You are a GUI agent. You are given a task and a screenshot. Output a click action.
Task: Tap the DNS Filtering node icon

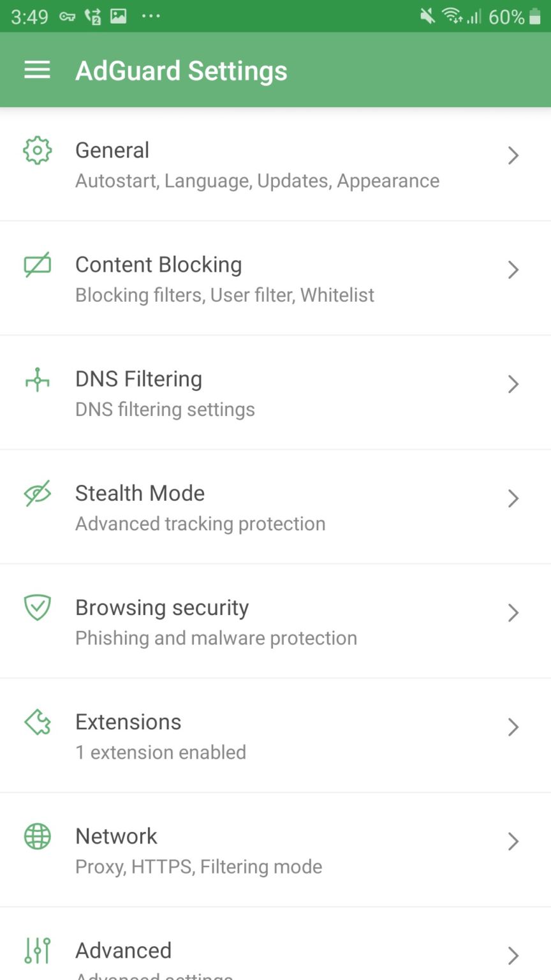pos(37,380)
